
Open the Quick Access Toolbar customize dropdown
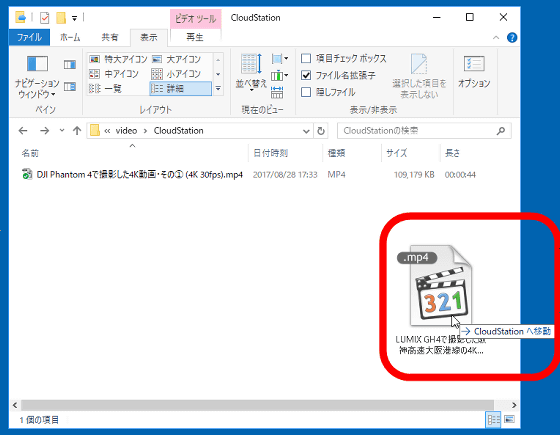74,18
